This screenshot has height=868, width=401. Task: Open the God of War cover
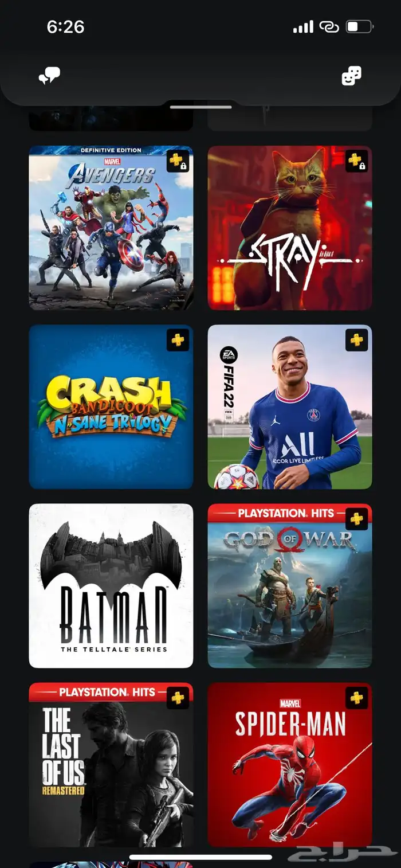coord(290,586)
